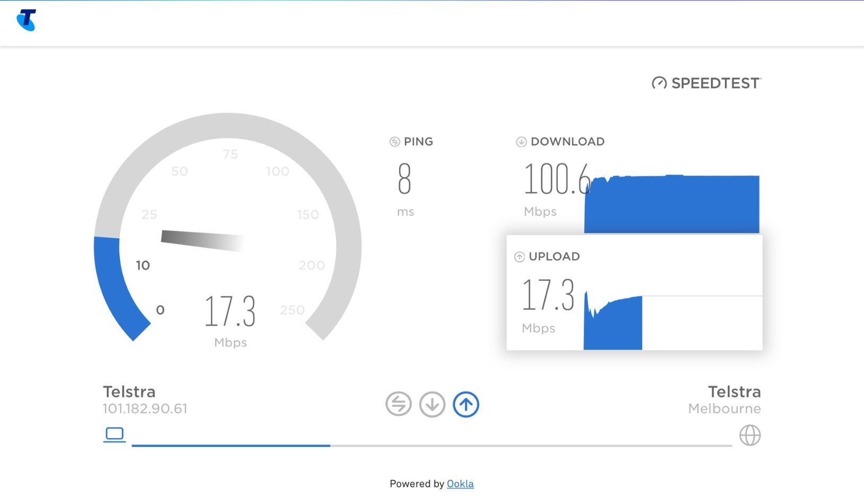Click the 75 mark on the gauge

(x=230, y=154)
